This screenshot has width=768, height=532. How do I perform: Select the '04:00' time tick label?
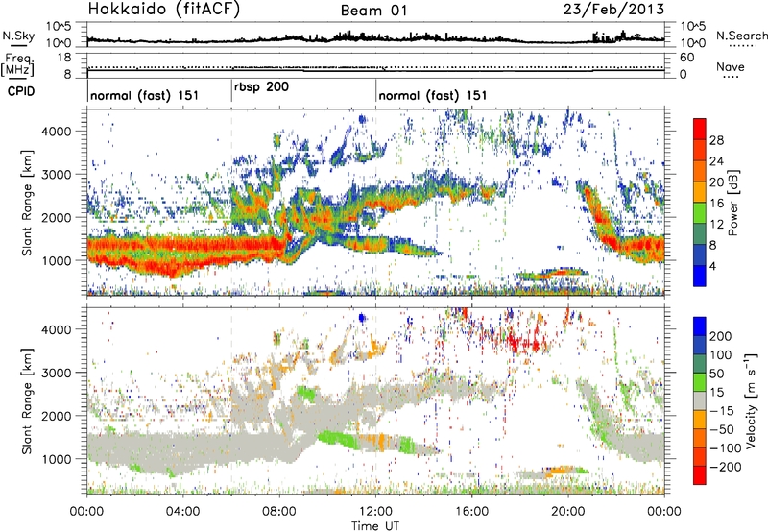pyautogui.click(x=182, y=512)
